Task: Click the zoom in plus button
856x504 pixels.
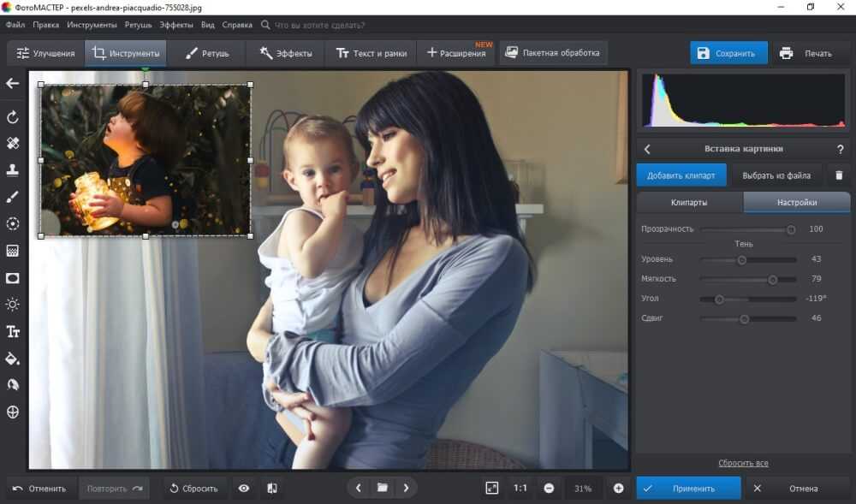Action: click(619, 489)
